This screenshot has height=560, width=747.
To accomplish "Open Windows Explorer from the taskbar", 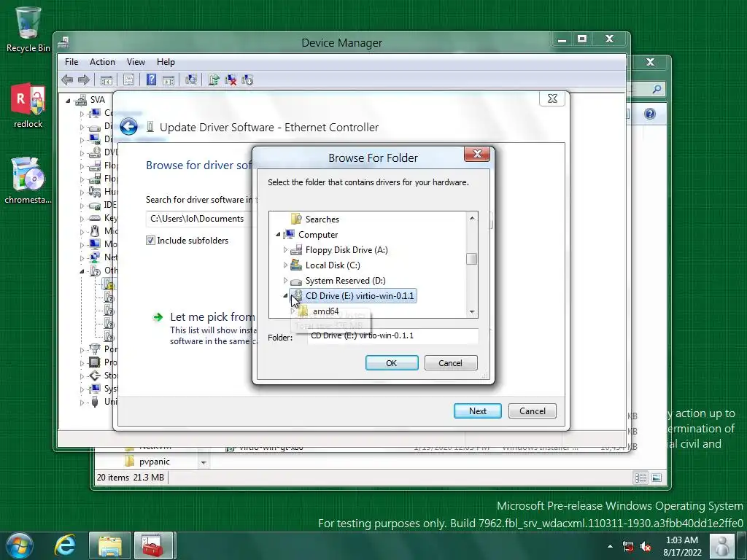I will point(109,545).
